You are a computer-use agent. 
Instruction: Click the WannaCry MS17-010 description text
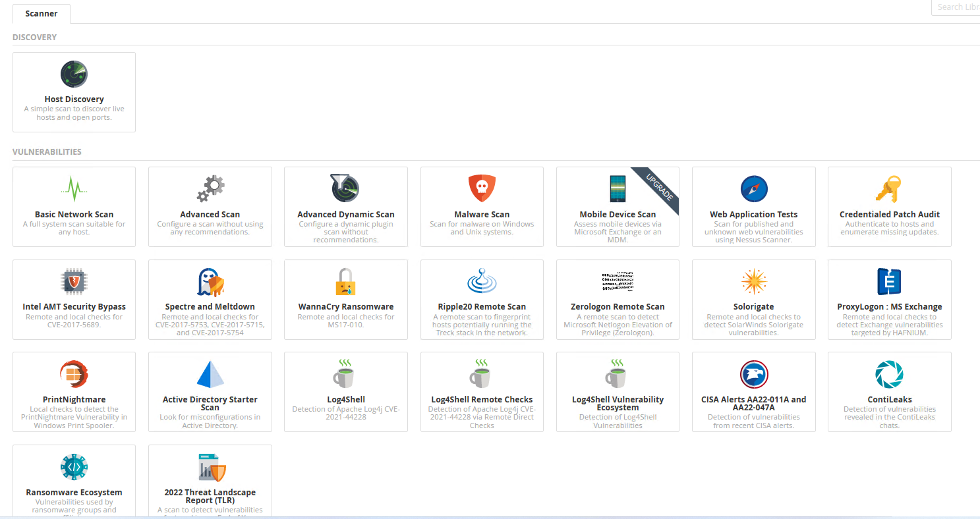[x=346, y=321]
